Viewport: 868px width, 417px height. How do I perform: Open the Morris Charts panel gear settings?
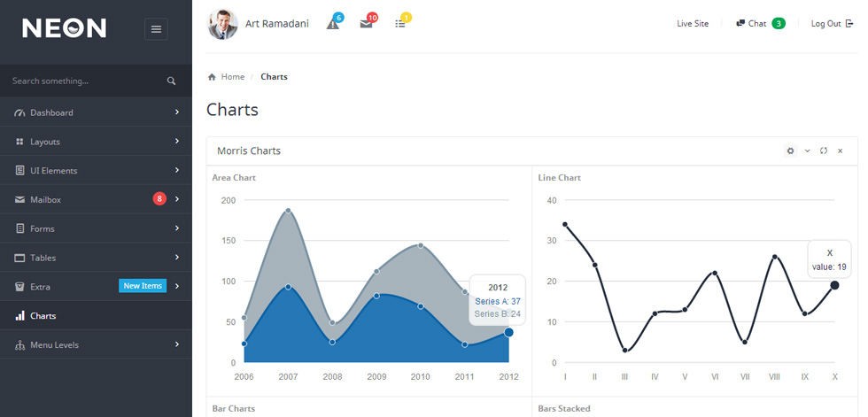tap(790, 151)
